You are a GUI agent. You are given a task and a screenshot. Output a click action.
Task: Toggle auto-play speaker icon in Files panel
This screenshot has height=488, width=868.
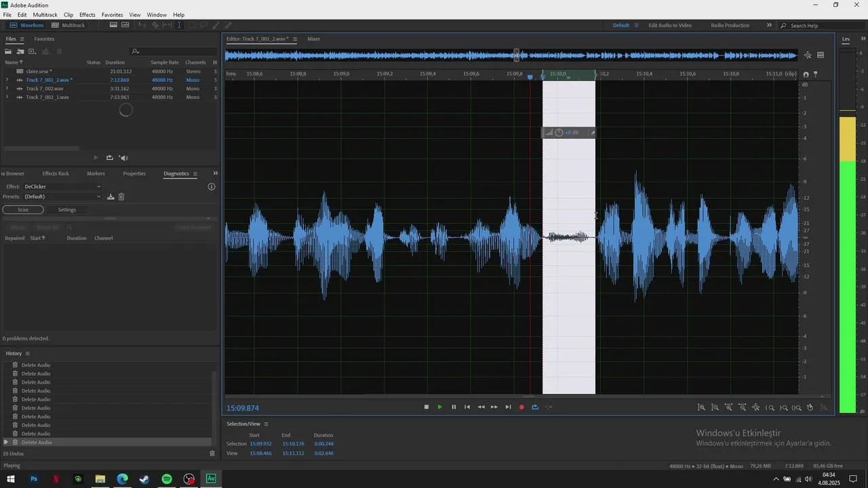coord(123,157)
